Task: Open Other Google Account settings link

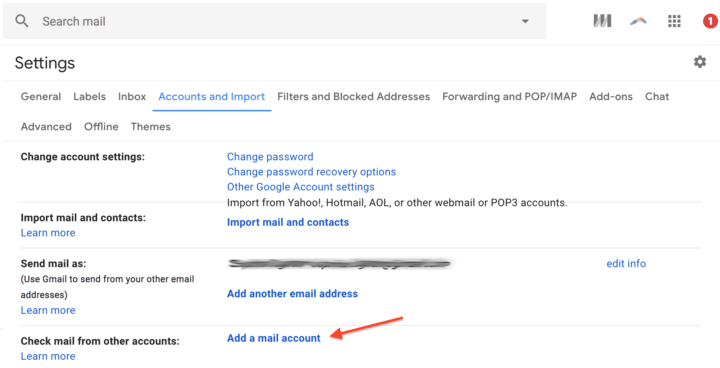Action: 301,187
